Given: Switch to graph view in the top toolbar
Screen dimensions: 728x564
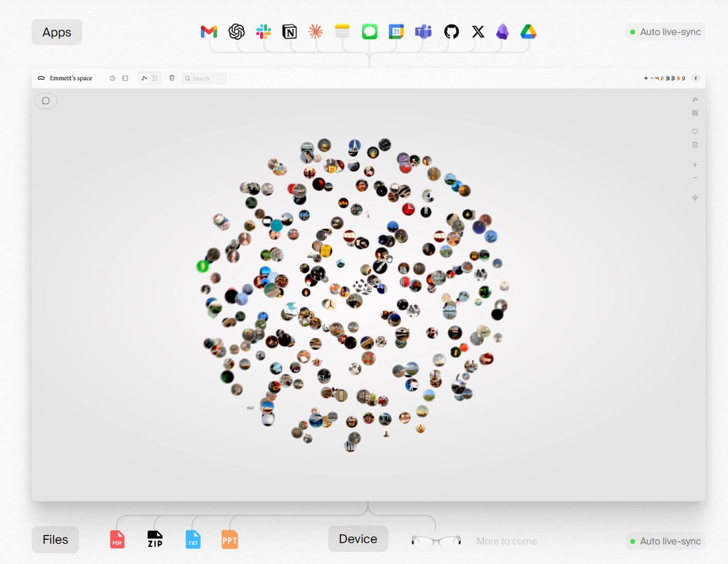Looking at the screenshot, I should pyautogui.click(x=144, y=78).
